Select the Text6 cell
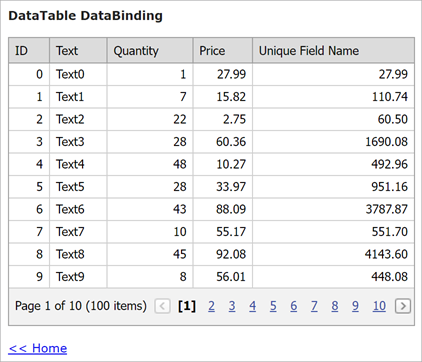Viewport: 422px width, 362px height. point(78,209)
